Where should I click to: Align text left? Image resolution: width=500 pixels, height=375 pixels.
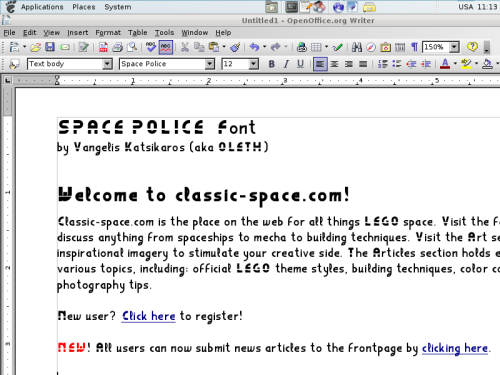click(x=320, y=64)
